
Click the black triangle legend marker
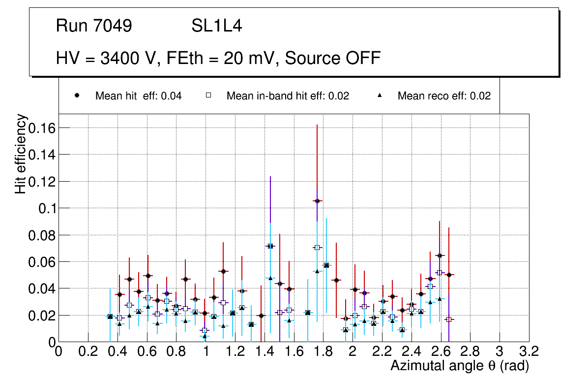point(379,96)
